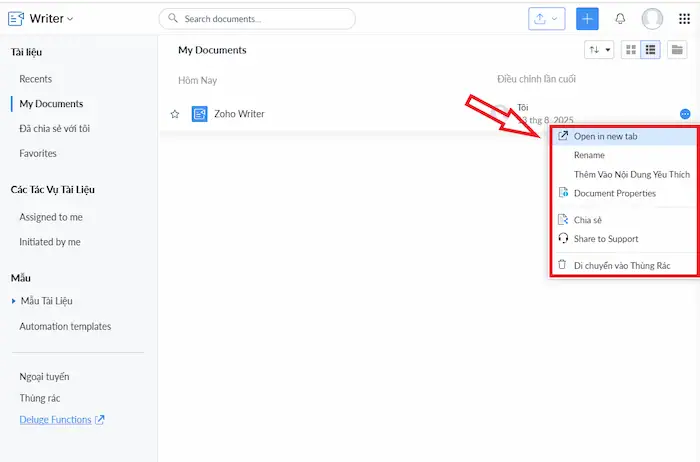Image resolution: width=700 pixels, height=462 pixels.
Task: Switch to list view layout
Action: coord(650,50)
